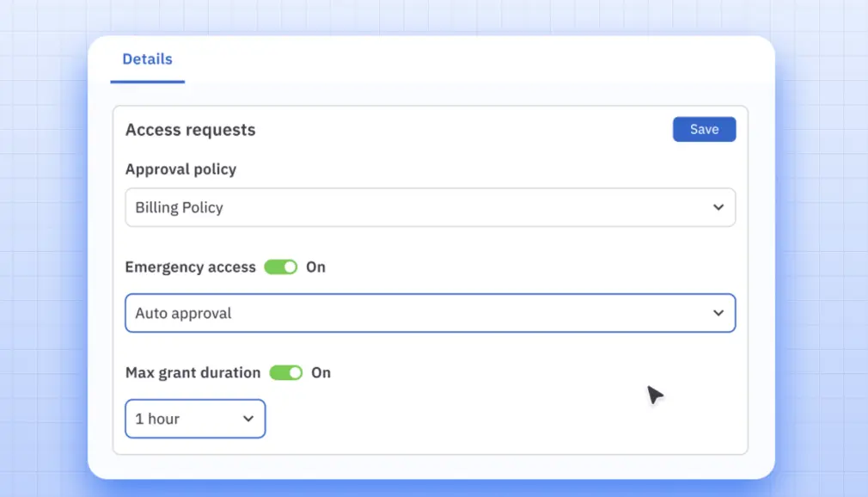
Task: Open the 1 hour duration dropdown
Action: coord(195,419)
